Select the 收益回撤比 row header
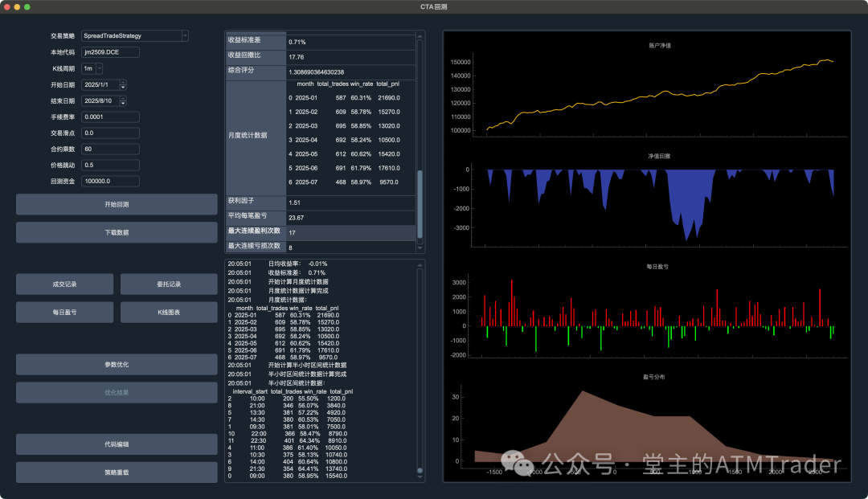 tap(256, 57)
